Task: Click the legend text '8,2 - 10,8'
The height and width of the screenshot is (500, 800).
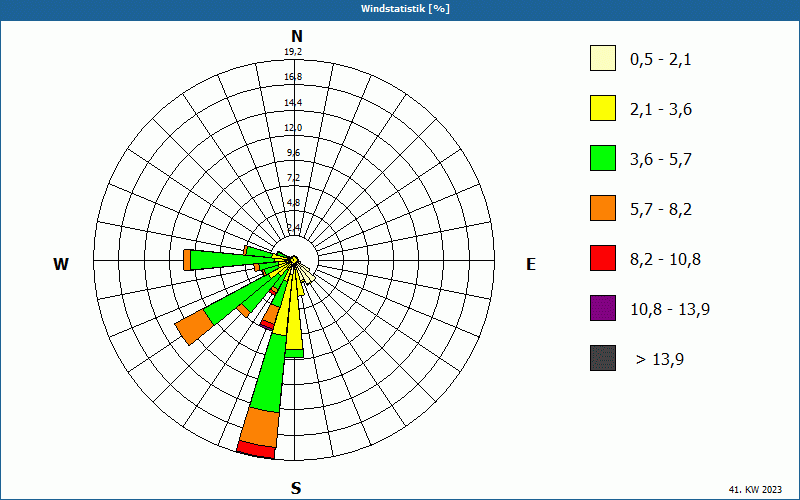Action: tap(665, 260)
